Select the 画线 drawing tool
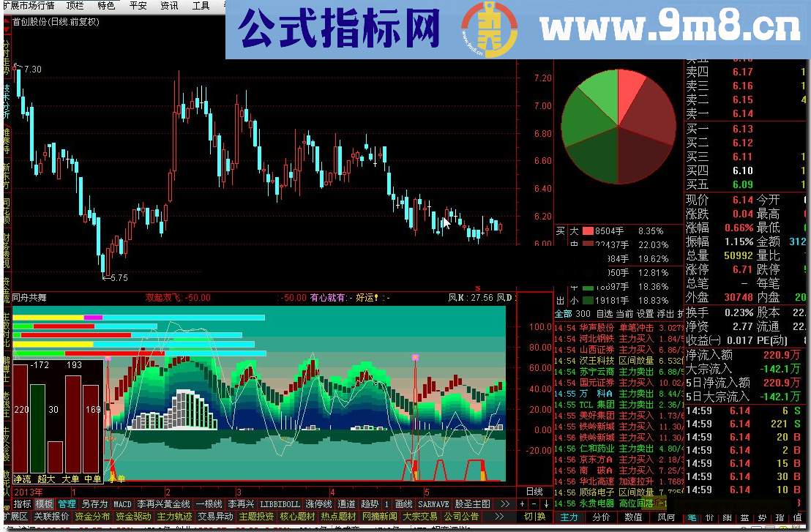The height and width of the screenshot is (532, 811). 403,504
